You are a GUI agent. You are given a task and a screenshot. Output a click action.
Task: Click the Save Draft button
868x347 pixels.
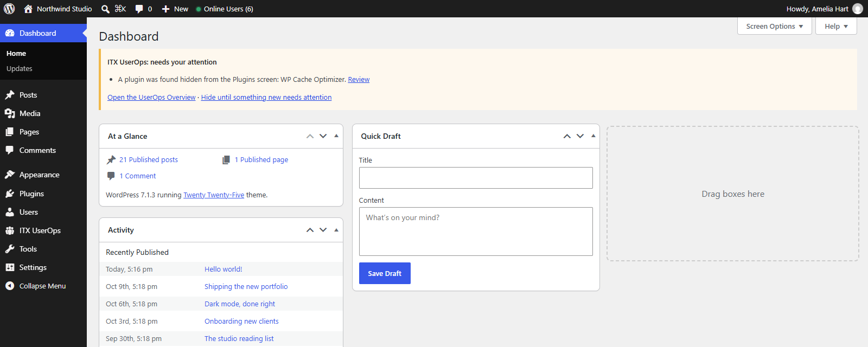click(x=385, y=273)
